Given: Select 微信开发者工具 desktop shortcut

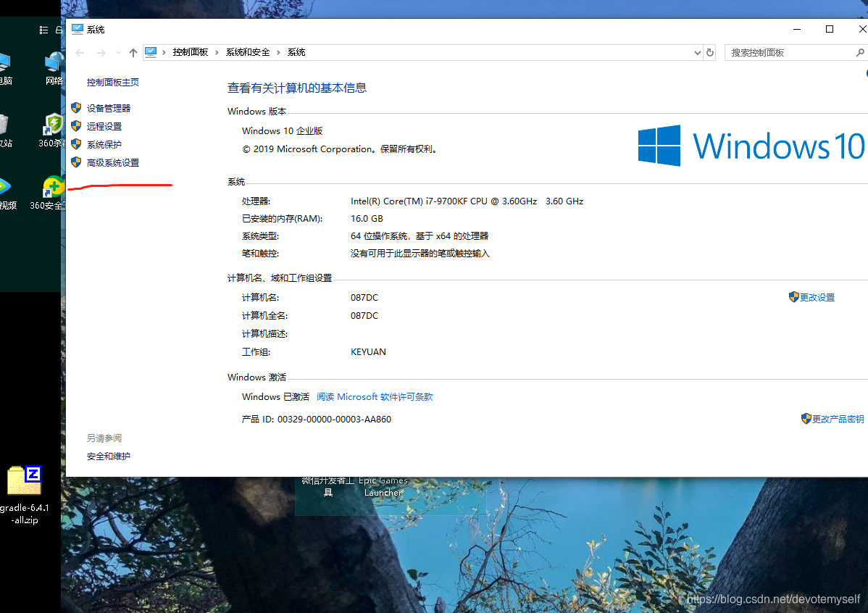Looking at the screenshot, I should (327, 486).
